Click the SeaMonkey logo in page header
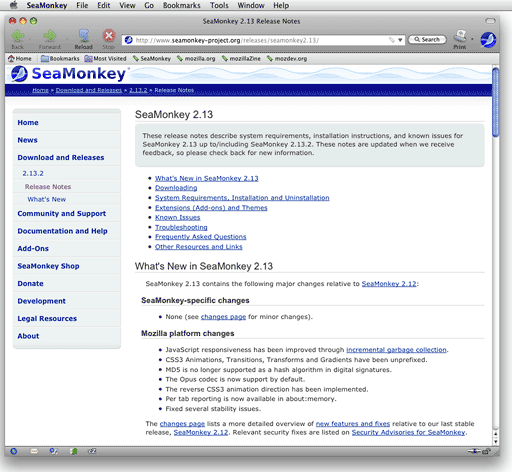 68,74
